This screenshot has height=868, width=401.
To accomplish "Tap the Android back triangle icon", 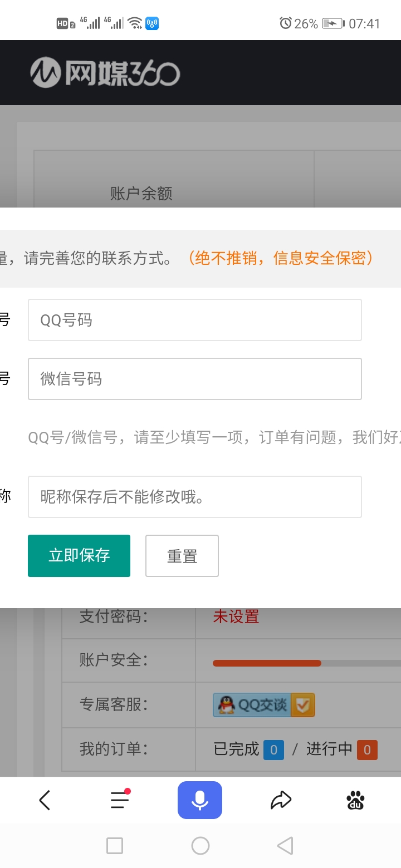I will point(285,846).
